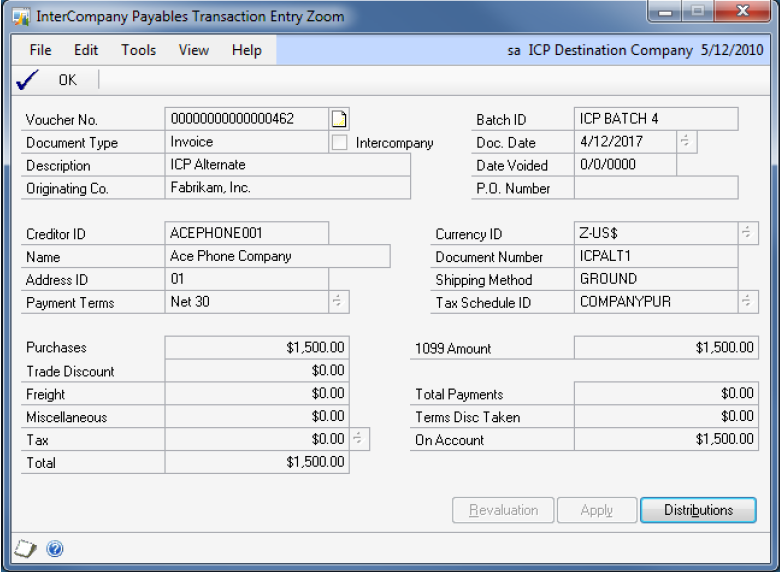Click the notes icon in bottom-left corner

(25, 548)
